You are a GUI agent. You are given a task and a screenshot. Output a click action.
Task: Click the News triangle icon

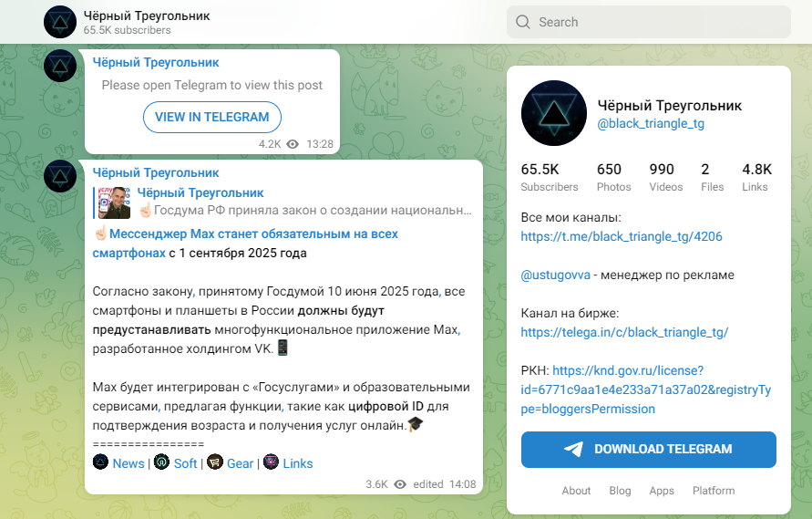100,462
